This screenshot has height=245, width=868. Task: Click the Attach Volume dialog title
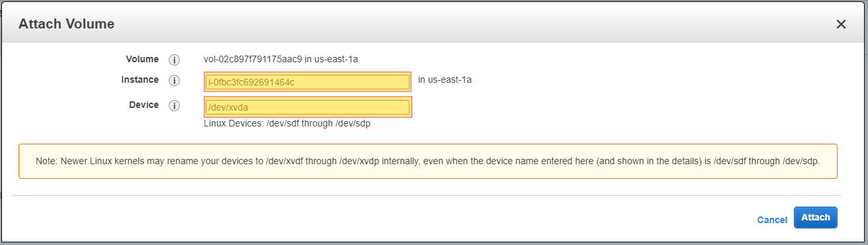[66, 24]
